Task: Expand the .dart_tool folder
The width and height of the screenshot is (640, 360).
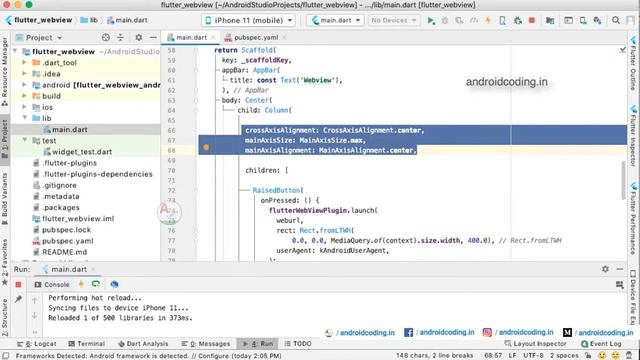Action: [24, 62]
